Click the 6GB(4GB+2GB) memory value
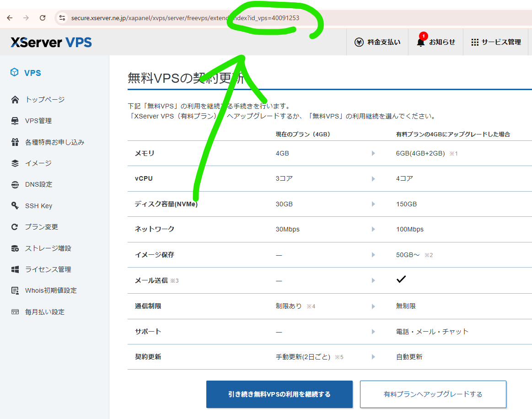This screenshot has width=532, height=419. click(x=420, y=153)
